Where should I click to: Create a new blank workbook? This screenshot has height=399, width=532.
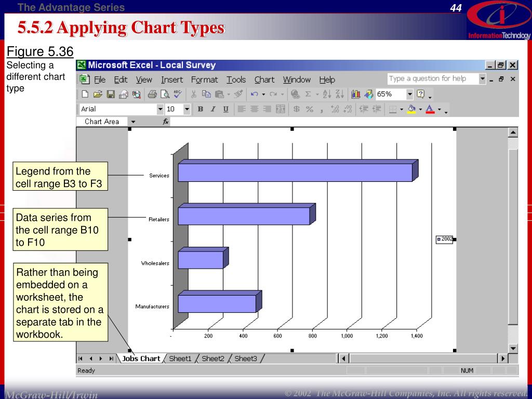(x=85, y=95)
